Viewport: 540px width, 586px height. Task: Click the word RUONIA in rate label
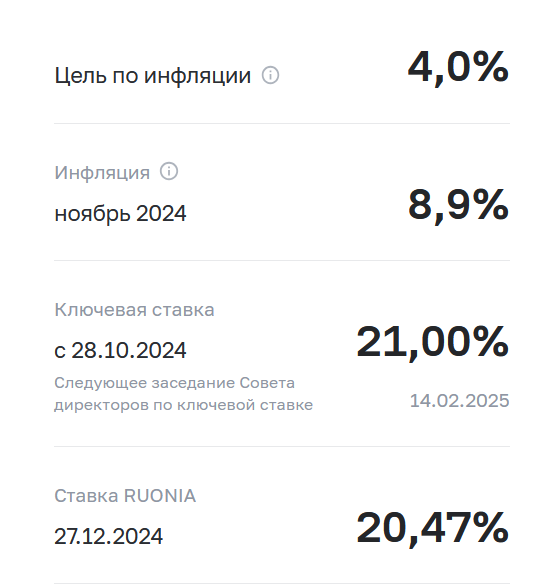pyautogui.click(x=160, y=496)
